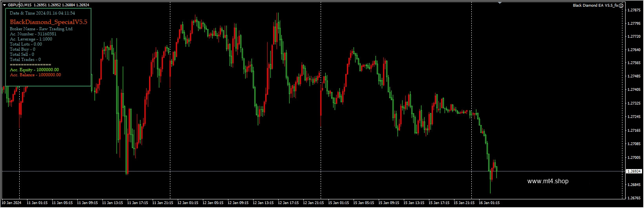Click the 1.27245 level on the price scale
The height and width of the screenshot is (208, 644).
click(x=634, y=117)
